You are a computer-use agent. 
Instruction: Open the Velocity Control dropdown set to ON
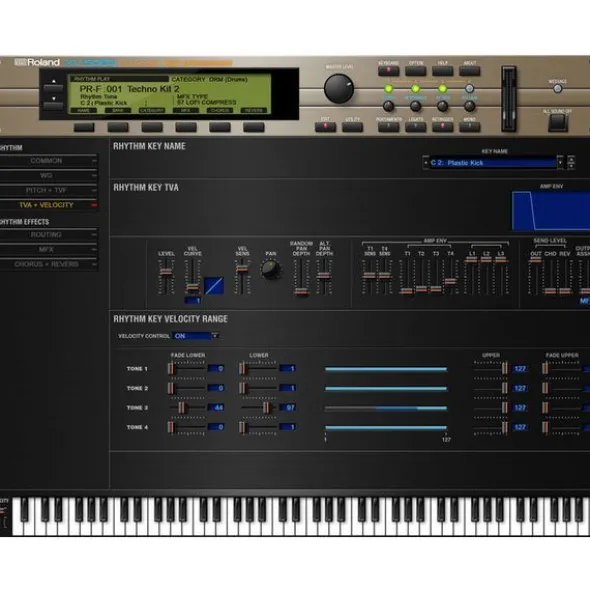pyautogui.click(x=195, y=336)
